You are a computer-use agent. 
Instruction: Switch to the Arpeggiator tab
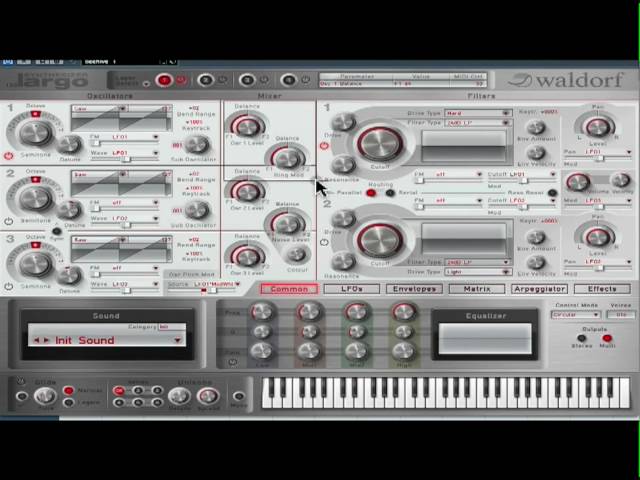pos(540,289)
